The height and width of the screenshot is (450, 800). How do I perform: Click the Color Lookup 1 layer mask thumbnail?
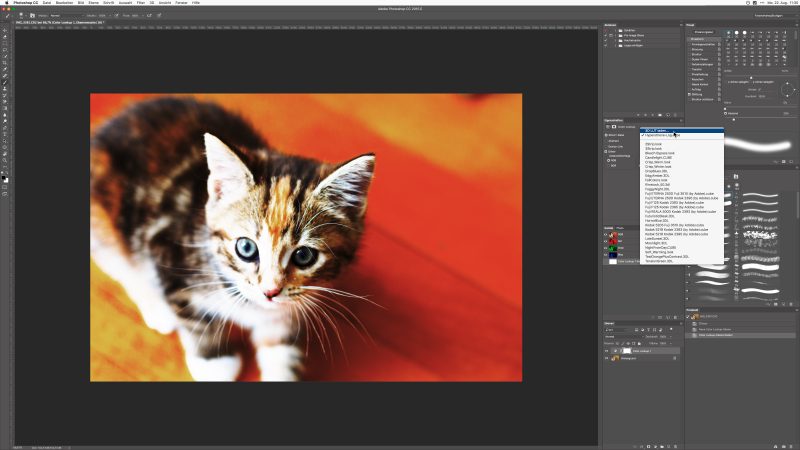[627, 351]
